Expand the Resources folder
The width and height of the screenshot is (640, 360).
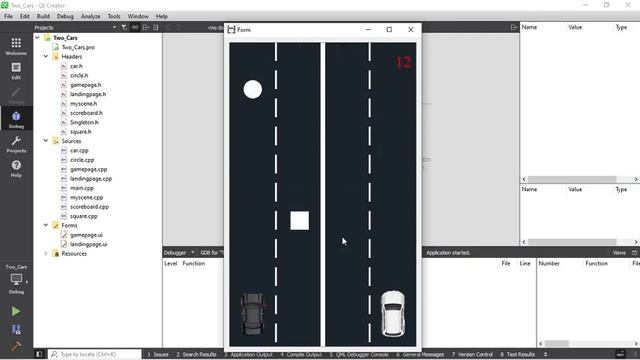tap(46, 253)
